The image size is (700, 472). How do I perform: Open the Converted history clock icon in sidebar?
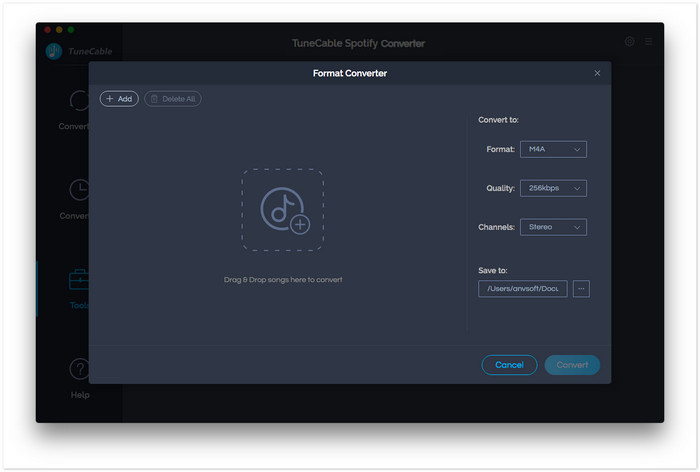[x=79, y=190]
